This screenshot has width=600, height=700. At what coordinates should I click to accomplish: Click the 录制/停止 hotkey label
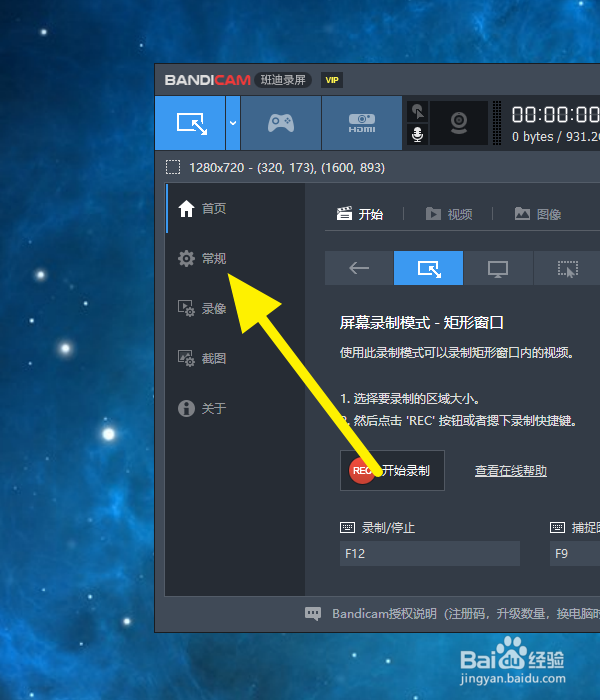coord(388,528)
